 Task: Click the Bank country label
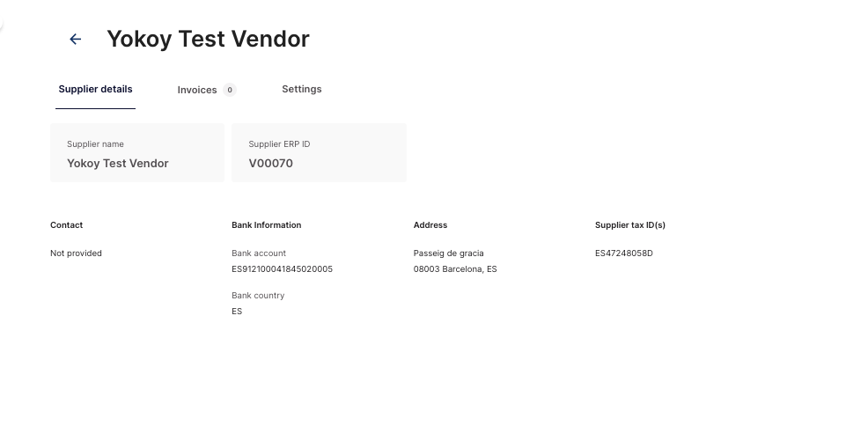(258, 295)
